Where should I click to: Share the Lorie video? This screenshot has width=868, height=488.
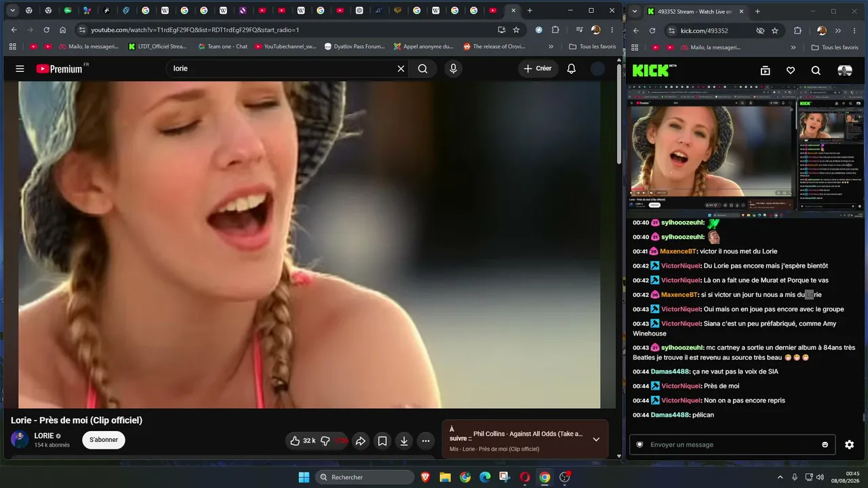[x=361, y=441]
